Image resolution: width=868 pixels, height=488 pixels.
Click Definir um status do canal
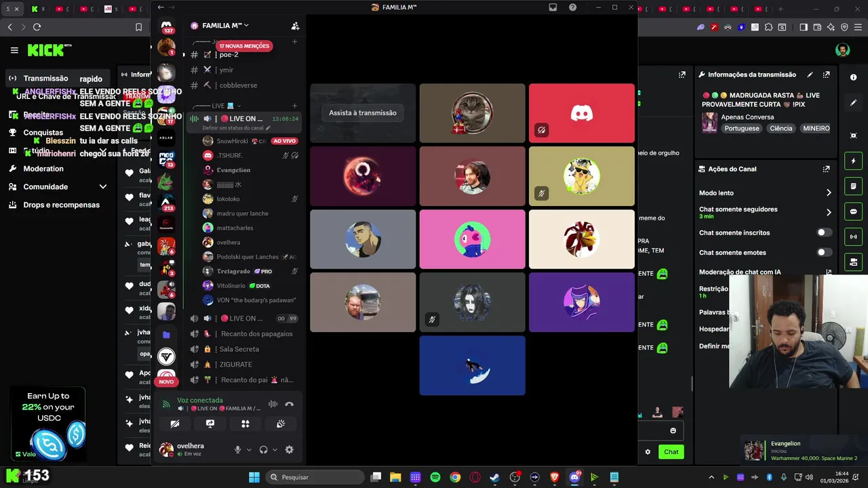point(235,128)
